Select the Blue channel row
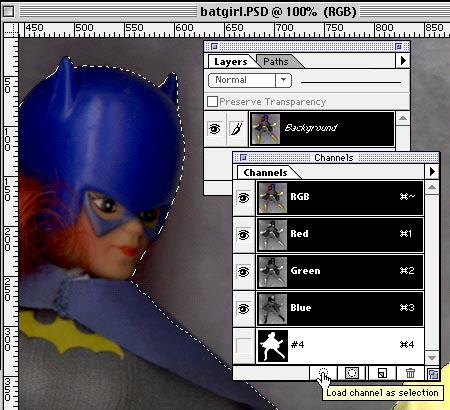The height and width of the screenshot is (410, 450). 340,309
